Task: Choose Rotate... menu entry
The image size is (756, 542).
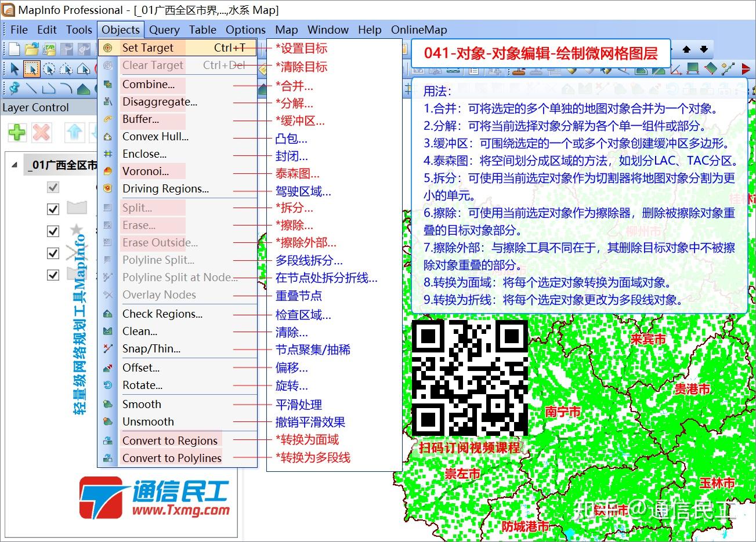Action: [178, 385]
